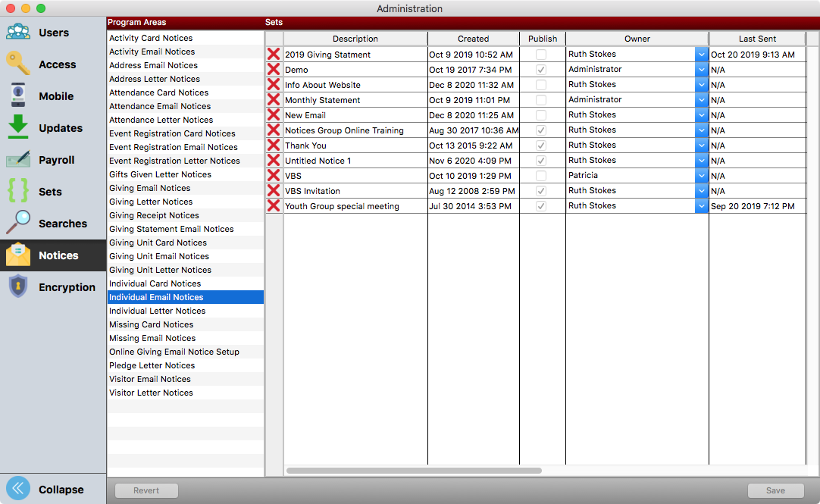This screenshot has height=504, width=820.
Task: Open the Payroll check icon
Action: [x=18, y=160]
